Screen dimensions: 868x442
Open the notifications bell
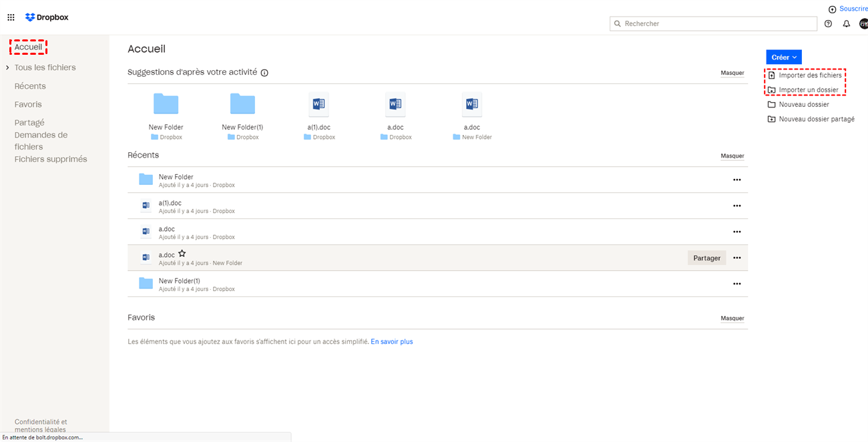(846, 24)
